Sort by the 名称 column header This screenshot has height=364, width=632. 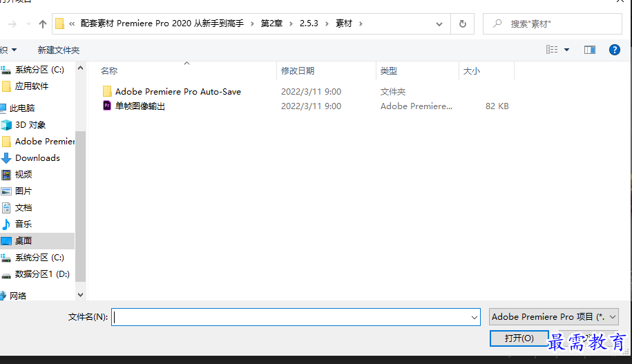click(109, 71)
